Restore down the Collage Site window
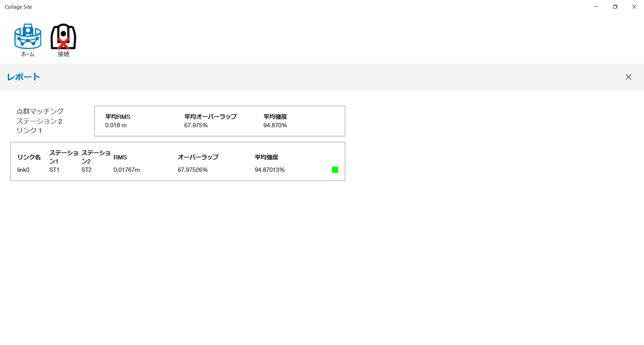Screen dimensions: 644x345 [x=615, y=7]
